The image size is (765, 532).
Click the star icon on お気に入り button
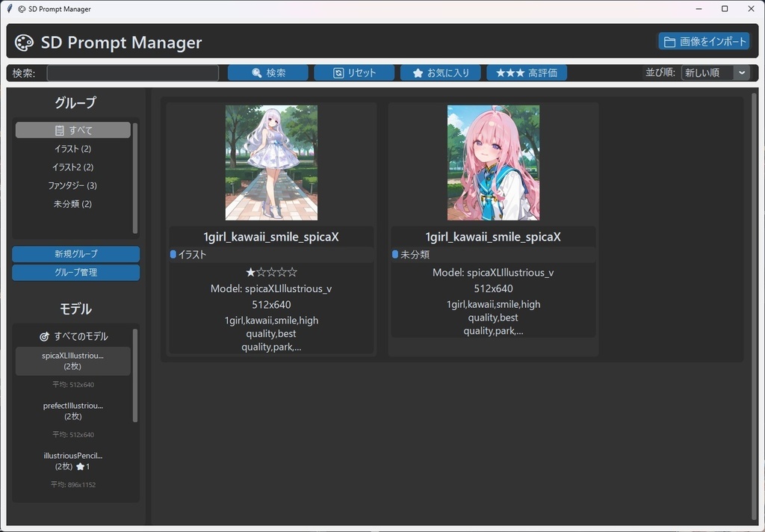tap(418, 72)
